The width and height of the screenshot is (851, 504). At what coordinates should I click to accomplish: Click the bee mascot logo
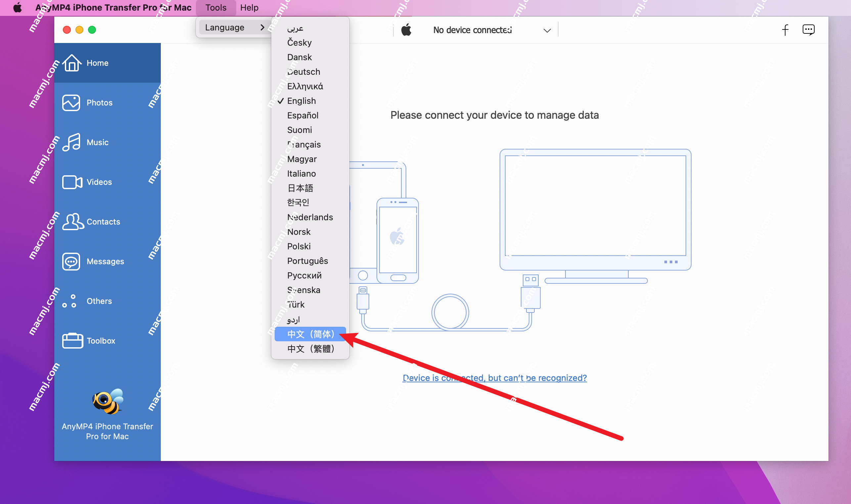(x=108, y=401)
